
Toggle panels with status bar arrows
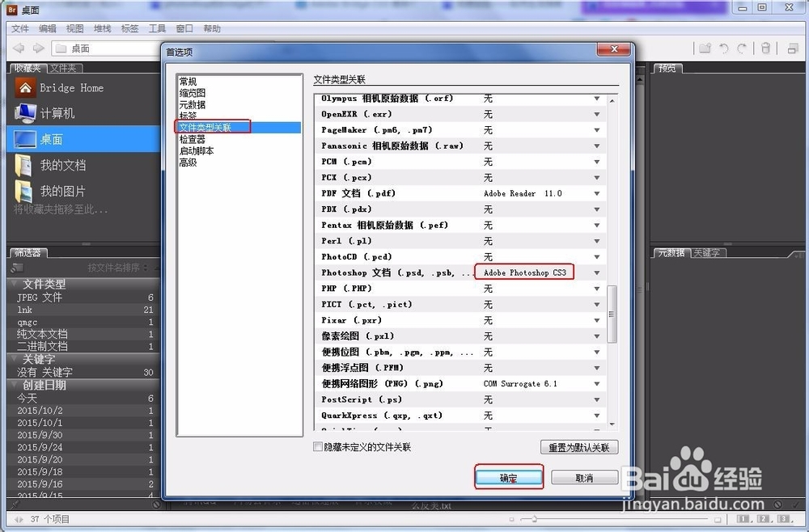(19, 519)
